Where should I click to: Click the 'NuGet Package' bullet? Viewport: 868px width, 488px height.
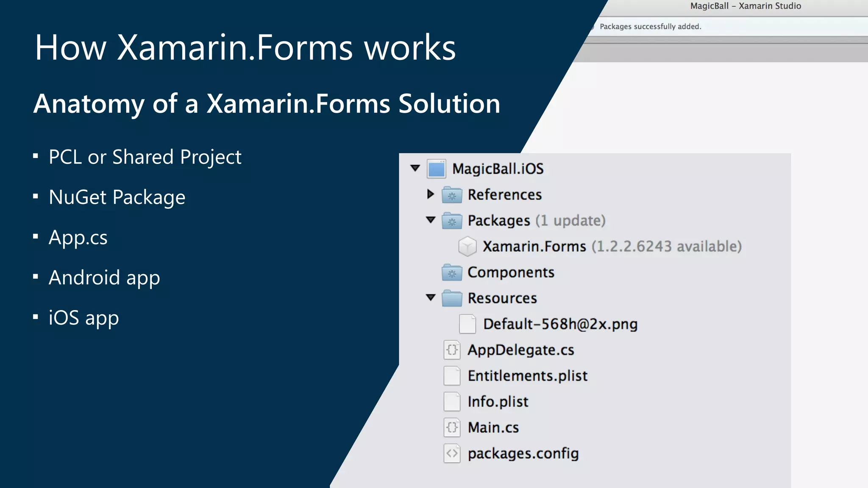(117, 197)
